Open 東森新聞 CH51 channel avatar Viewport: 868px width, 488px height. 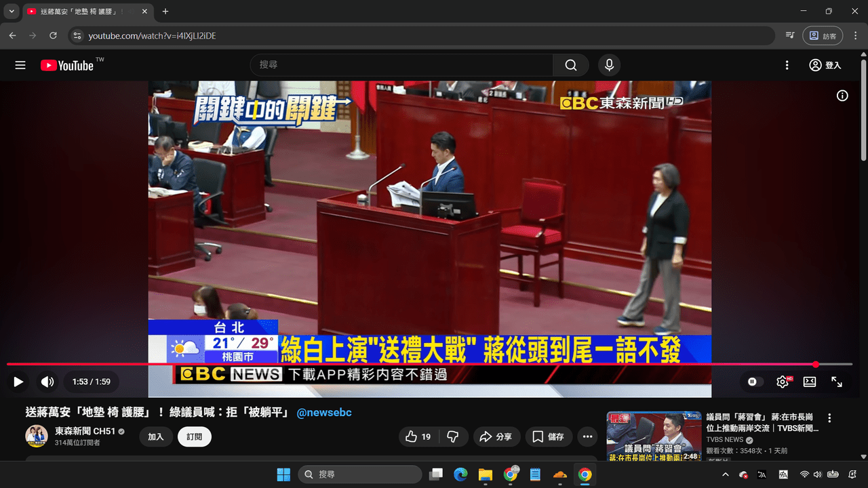[x=37, y=436]
